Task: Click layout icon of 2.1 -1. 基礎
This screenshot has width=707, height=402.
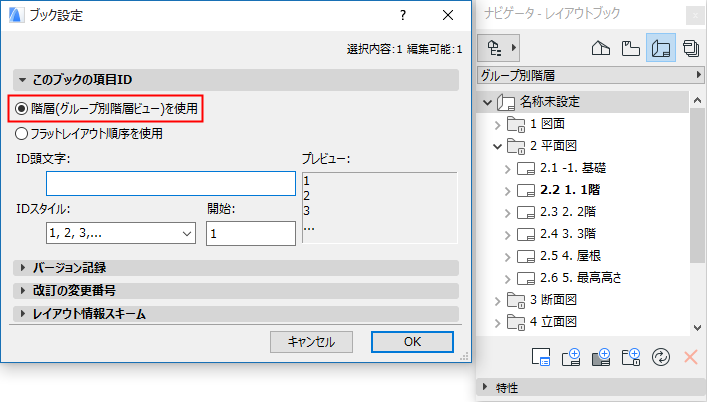Action: pos(526,169)
